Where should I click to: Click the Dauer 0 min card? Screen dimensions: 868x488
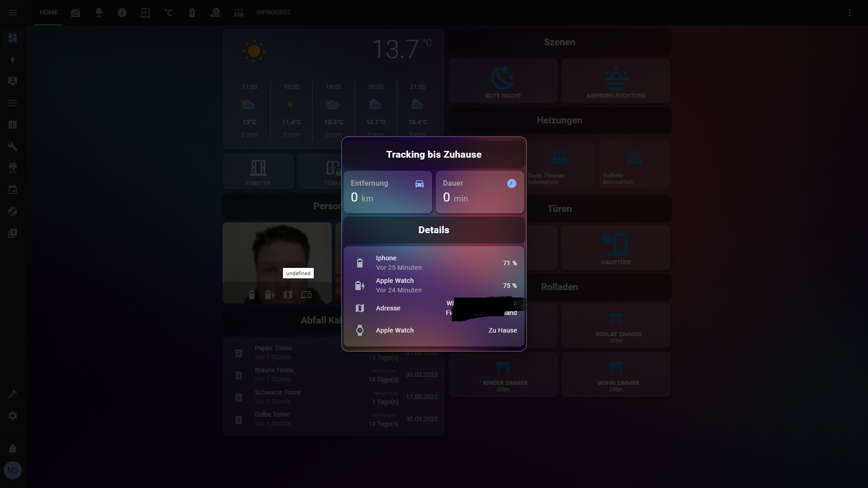pyautogui.click(x=480, y=192)
